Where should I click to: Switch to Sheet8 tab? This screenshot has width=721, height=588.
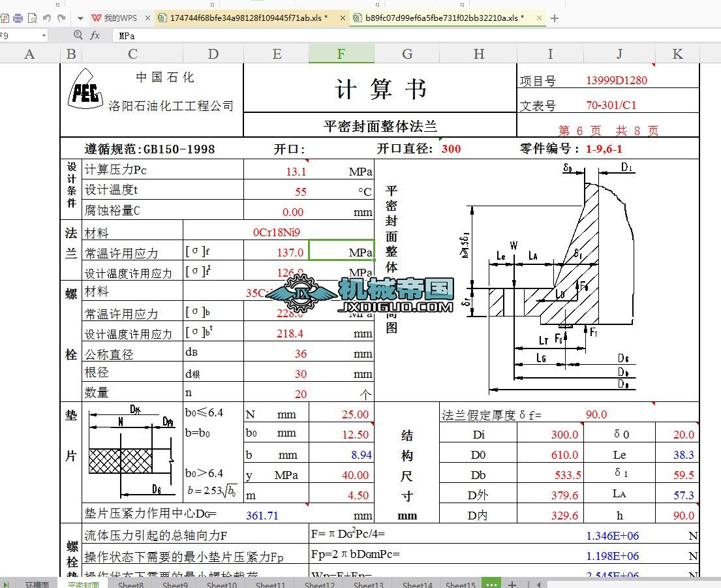130,585
